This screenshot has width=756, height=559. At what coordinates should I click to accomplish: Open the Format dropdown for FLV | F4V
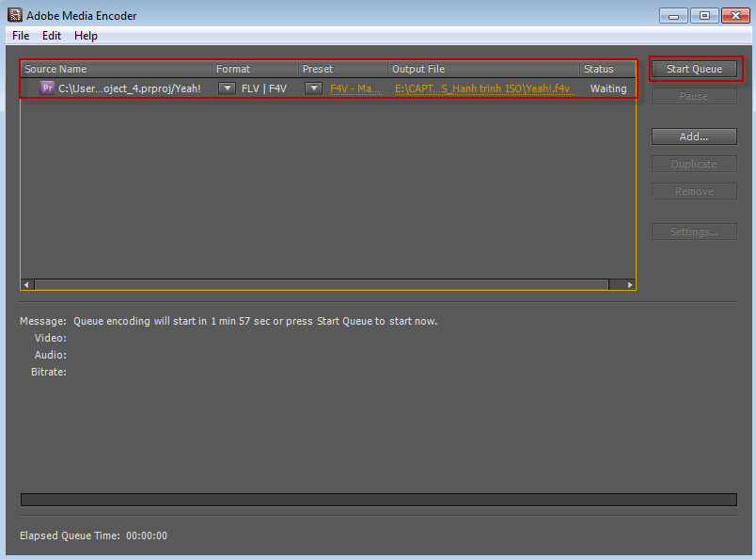tap(227, 88)
